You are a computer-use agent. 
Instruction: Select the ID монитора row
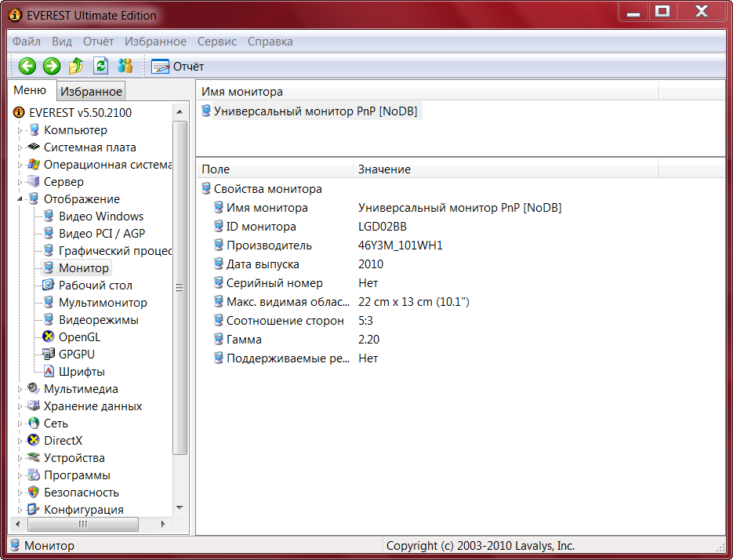[x=261, y=227]
